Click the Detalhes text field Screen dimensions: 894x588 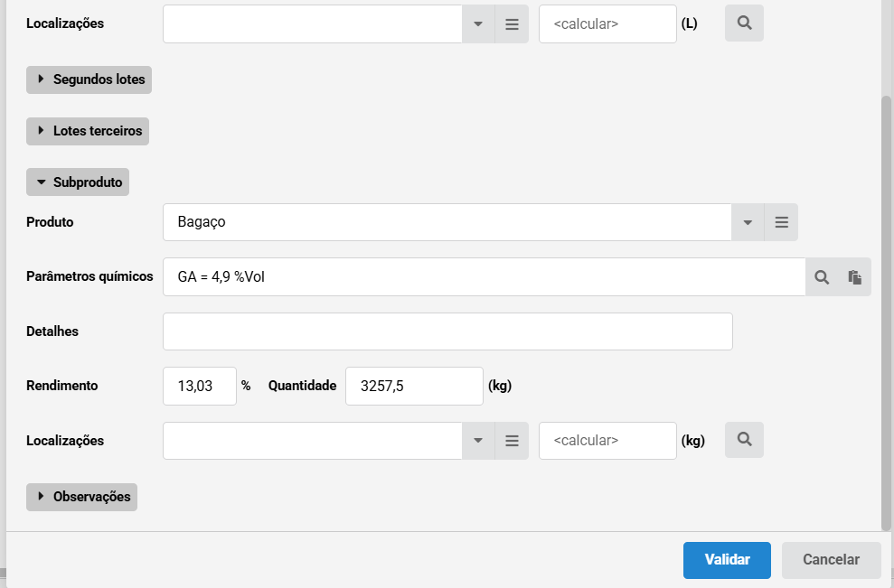(447, 331)
